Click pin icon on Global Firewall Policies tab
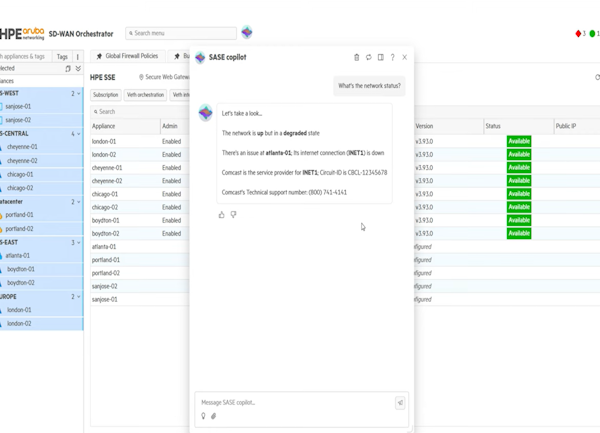The image size is (600, 433). click(99, 56)
